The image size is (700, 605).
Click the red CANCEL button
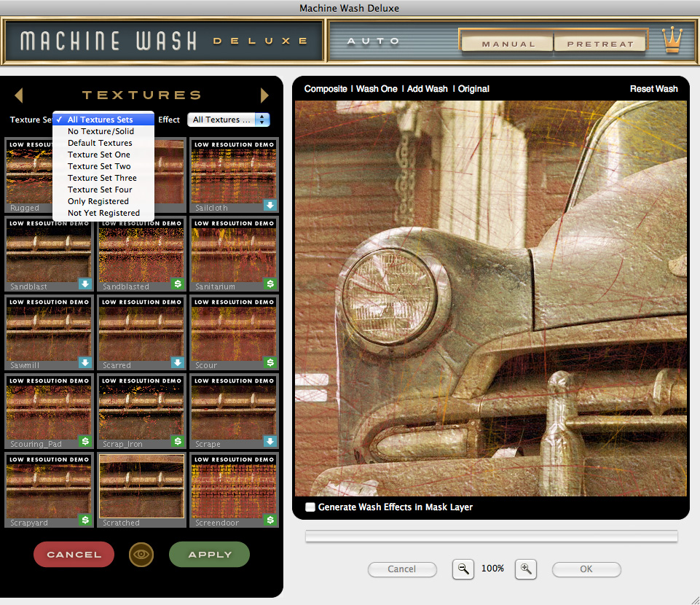tap(74, 555)
